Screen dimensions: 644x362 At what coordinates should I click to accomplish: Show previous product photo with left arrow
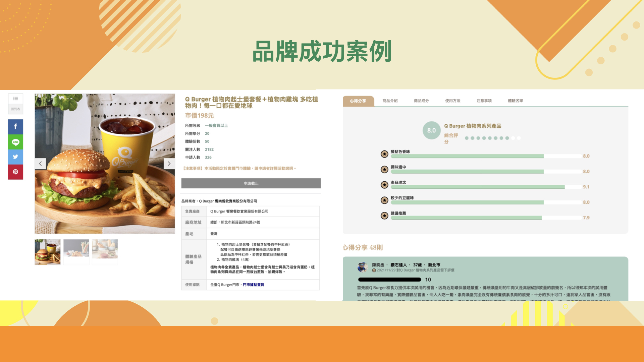pyautogui.click(x=40, y=164)
